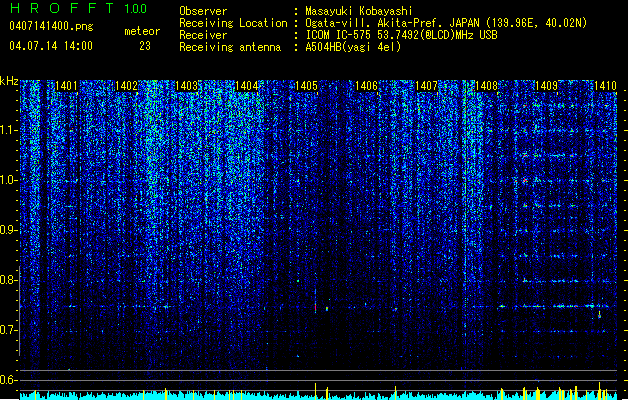Click the 1403 time marker
The width and height of the screenshot is (629, 400).
point(187,86)
